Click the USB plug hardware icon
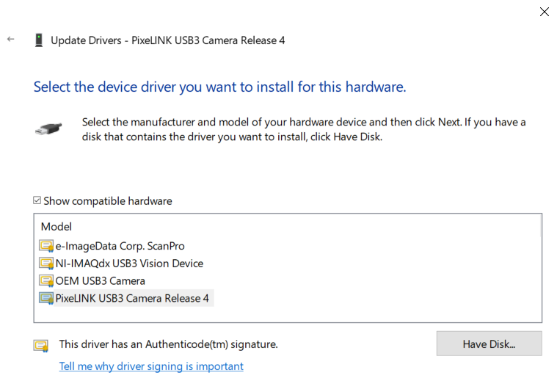This screenshot has width=557, height=392. coord(48,128)
